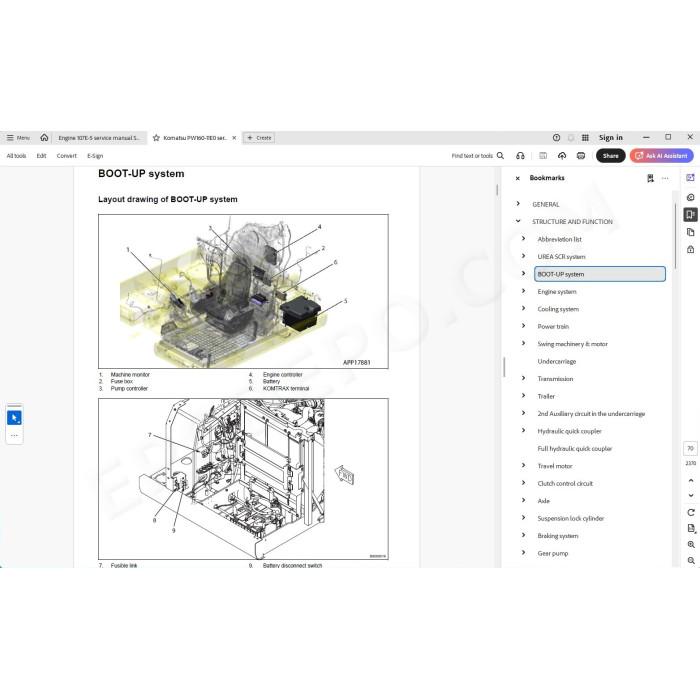The height and width of the screenshot is (700, 700).
Task: Click the bookmarks panel vertical scrollbar
Action: pos(675,237)
